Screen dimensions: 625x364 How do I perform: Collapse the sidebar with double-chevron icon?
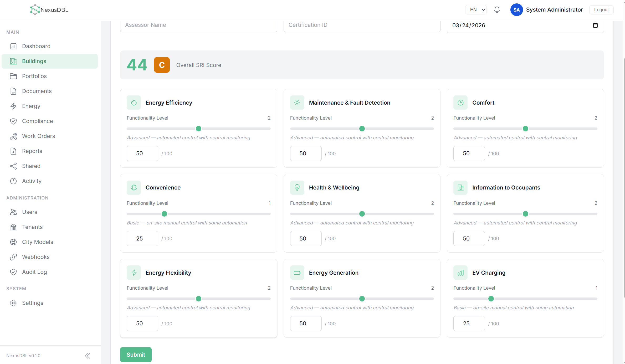click(88, 356)
